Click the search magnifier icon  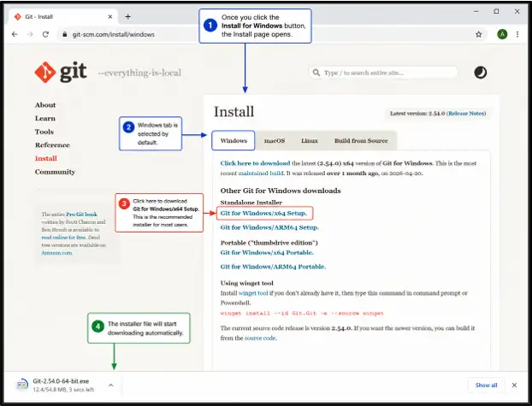coord(316,73)
